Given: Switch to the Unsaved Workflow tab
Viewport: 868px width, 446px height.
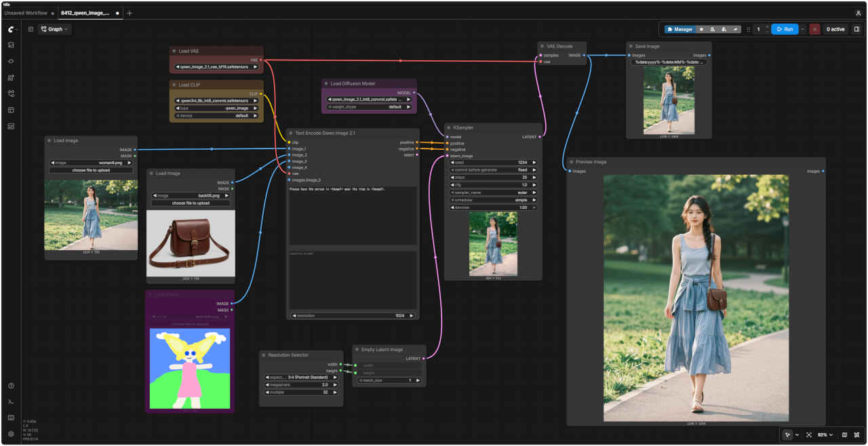Looking at the screenshot, I should tap(26, 13).
